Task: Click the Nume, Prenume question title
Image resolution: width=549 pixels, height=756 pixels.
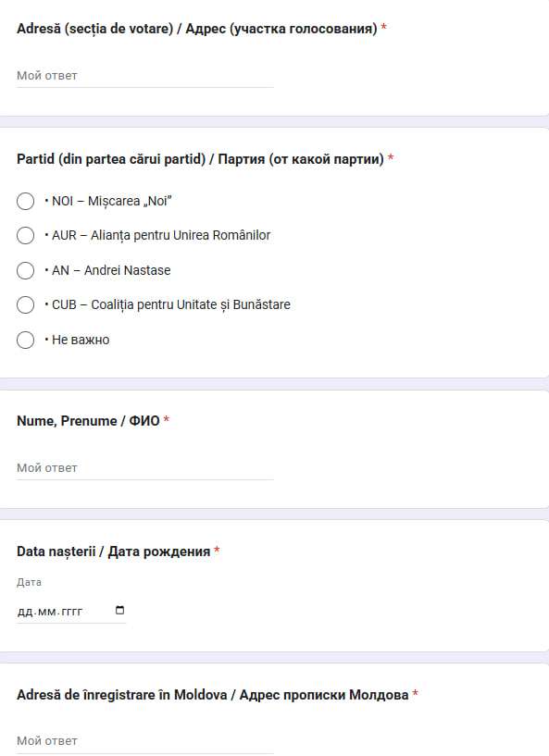Action: tap(88, 421)
